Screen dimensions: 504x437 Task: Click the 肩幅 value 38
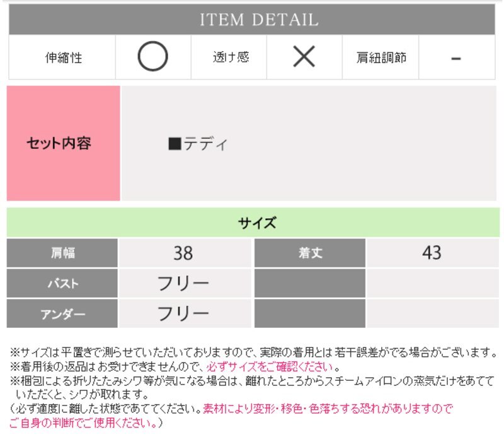(183, 253)
